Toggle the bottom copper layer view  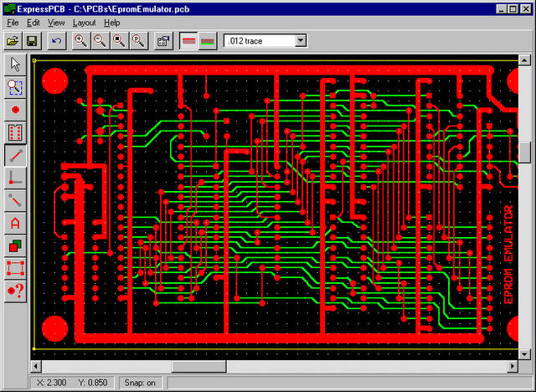tap(208, 40)
